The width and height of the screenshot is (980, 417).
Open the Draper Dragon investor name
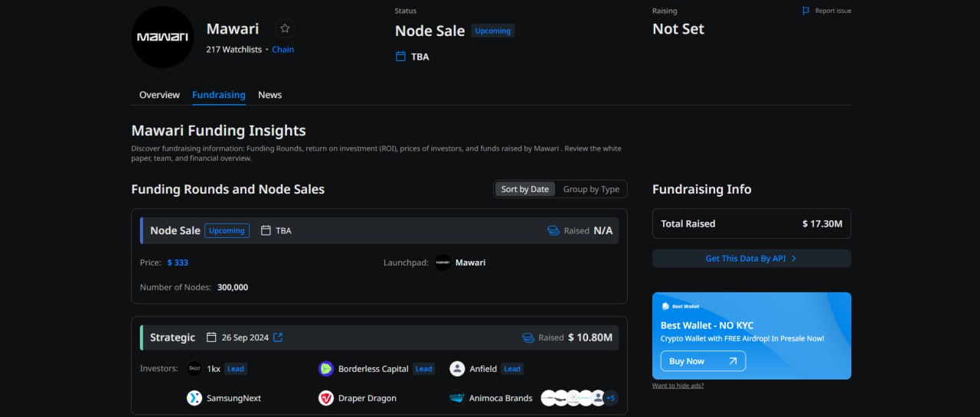click(367, 398)
